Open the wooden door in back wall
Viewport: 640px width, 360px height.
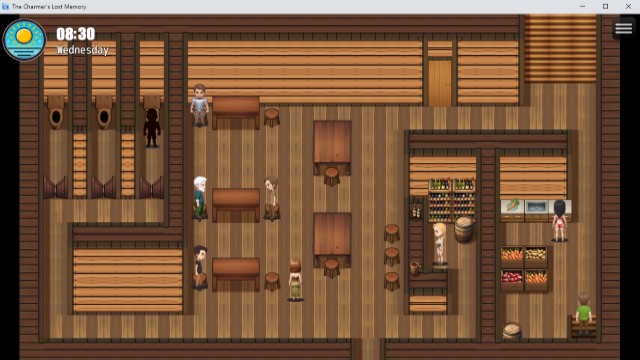440,83
